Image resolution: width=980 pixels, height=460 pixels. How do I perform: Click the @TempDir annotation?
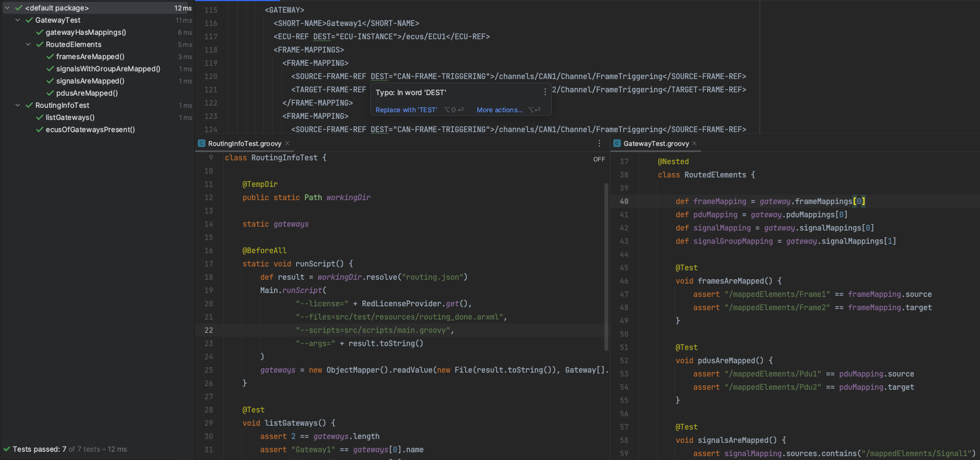260,184
